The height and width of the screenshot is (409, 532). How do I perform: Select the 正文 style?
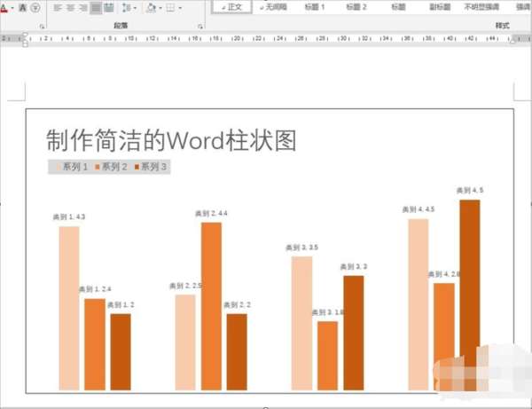point(231,7)
